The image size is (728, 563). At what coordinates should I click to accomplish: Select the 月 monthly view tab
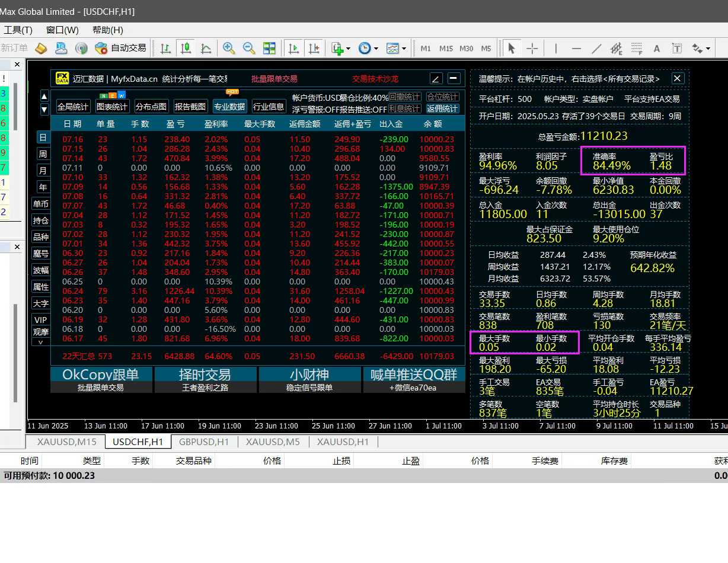43,171
